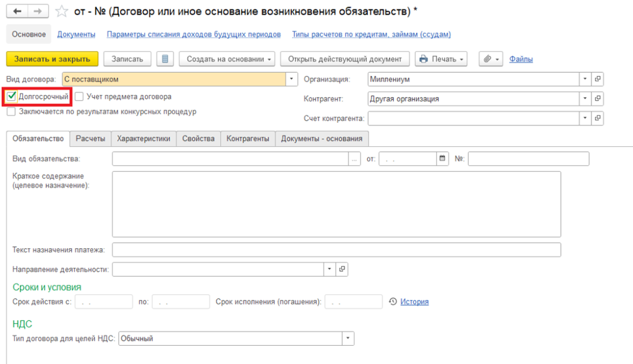Open the Свойства tab

tap(198, 138)
